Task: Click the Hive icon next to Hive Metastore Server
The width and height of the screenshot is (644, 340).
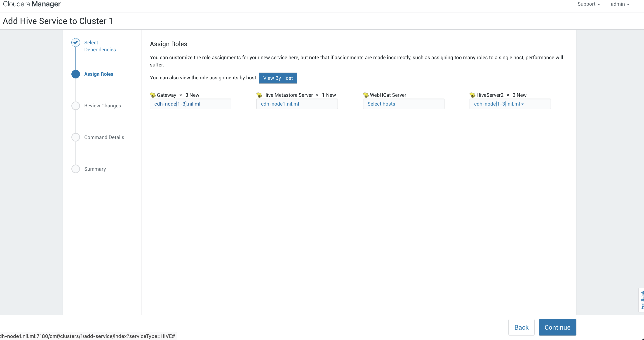Action: click(x=259, y=95)
